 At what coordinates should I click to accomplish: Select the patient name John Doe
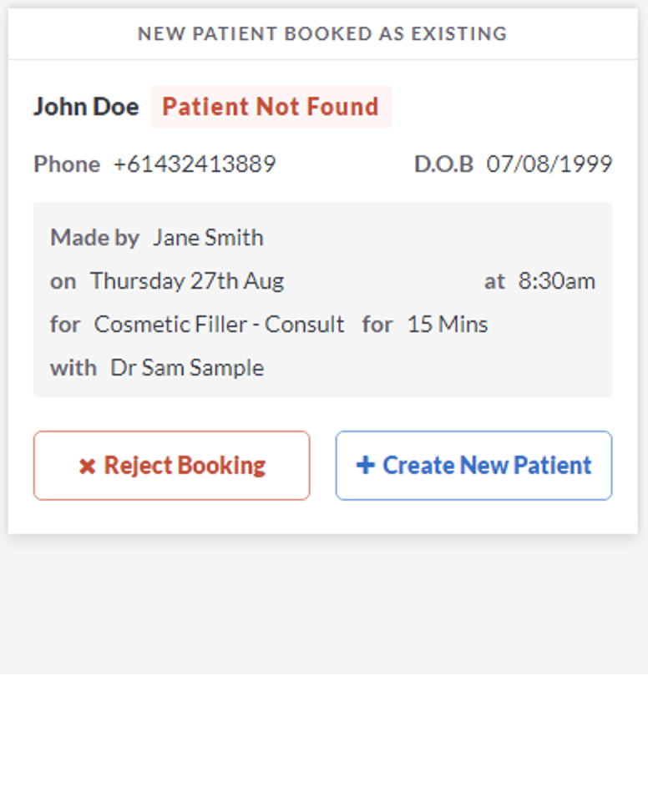(86, 107)
